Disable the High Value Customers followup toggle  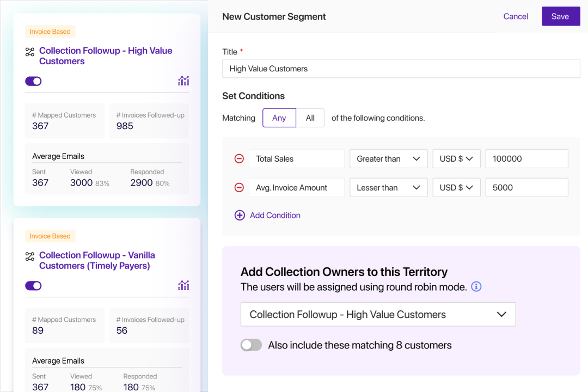click(x=33, y=81)
